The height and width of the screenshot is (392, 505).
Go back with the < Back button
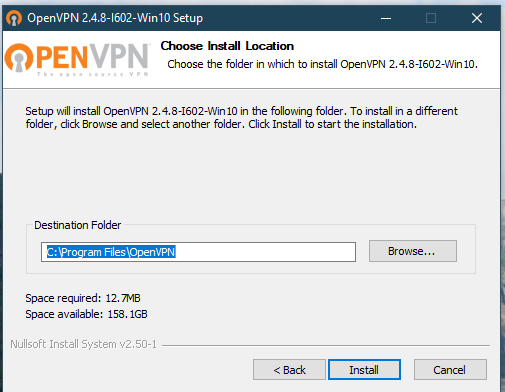coord(289,369)
